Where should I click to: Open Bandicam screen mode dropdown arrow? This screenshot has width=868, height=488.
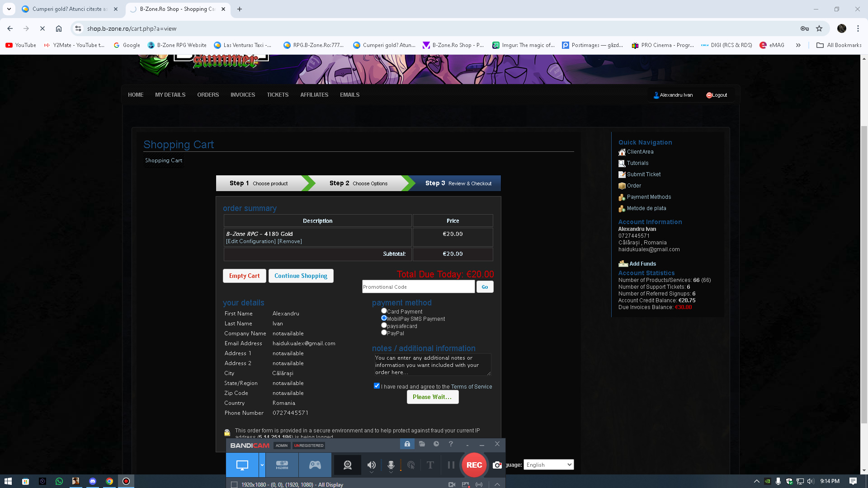[x=262, y=465]
